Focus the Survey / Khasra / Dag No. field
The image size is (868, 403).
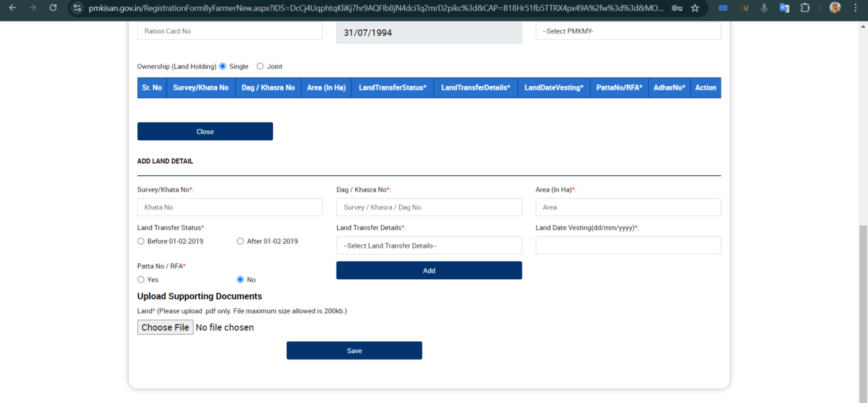(x=429, y=207)
